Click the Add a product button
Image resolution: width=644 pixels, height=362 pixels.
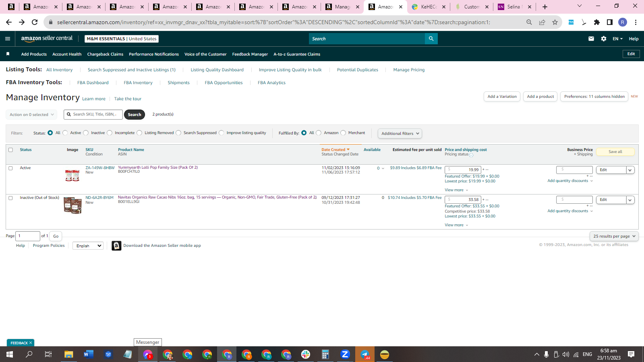tap(540, 97)
